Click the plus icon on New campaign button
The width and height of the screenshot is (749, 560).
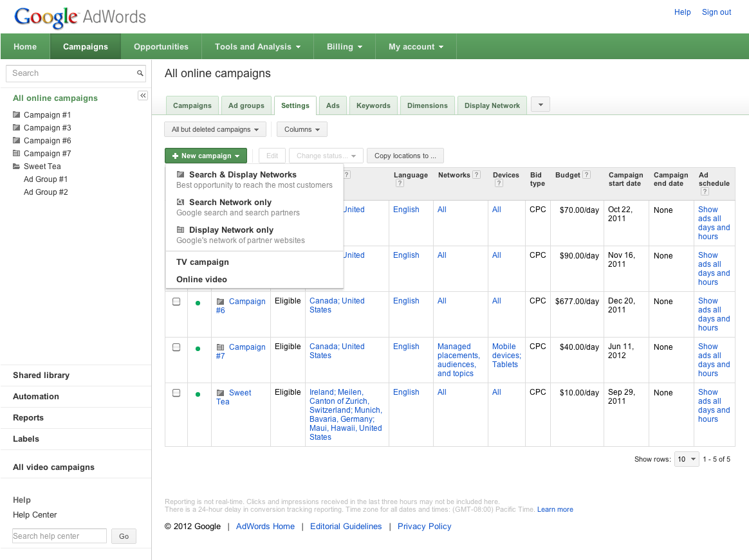pos(175,156)
